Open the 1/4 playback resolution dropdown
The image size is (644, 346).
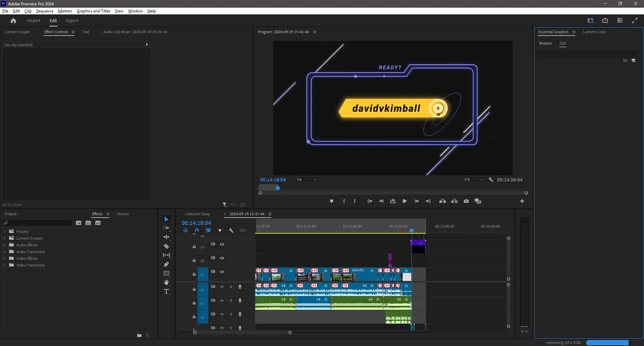(473, 179)
